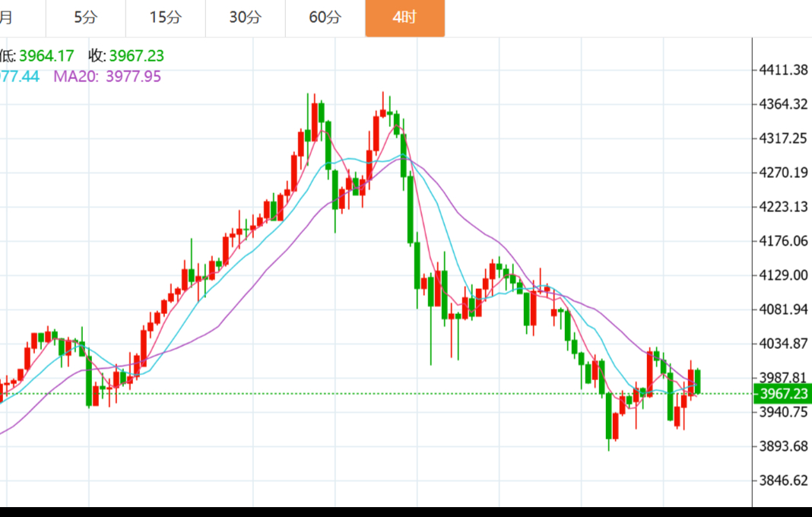Screen dimensions: 812x517
Task: Click the 4364.32 price axis label
Action: [x=783, y=104]
